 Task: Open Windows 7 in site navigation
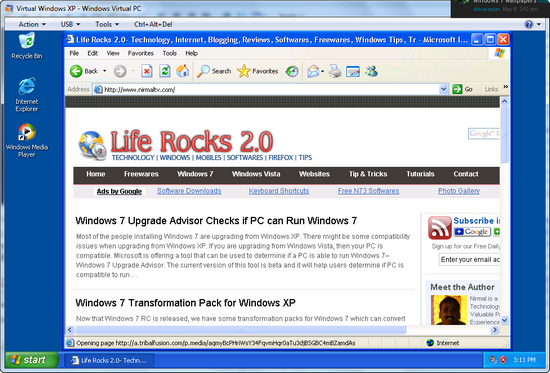tap(195, 174)
